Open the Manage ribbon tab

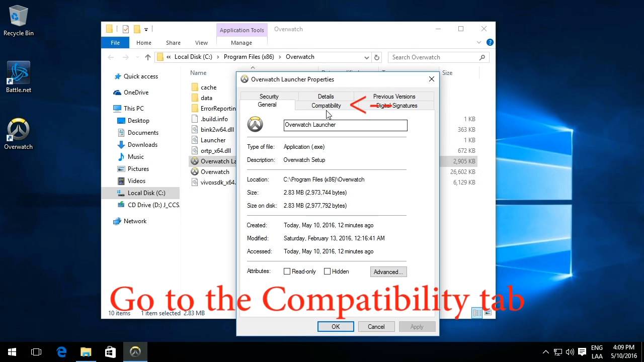coord(242,43)
